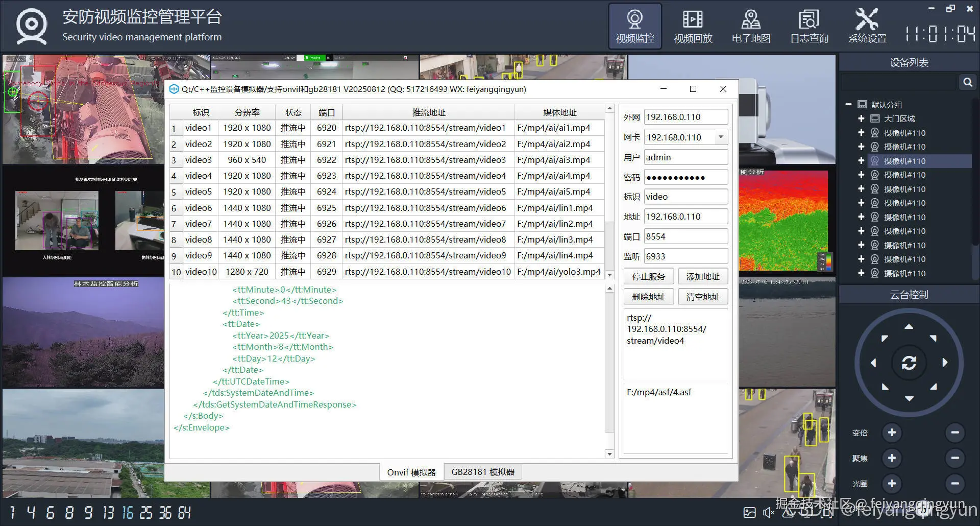
Task: Move PTZ toward upper-right diagonal
Action: [x=933, y=338]
